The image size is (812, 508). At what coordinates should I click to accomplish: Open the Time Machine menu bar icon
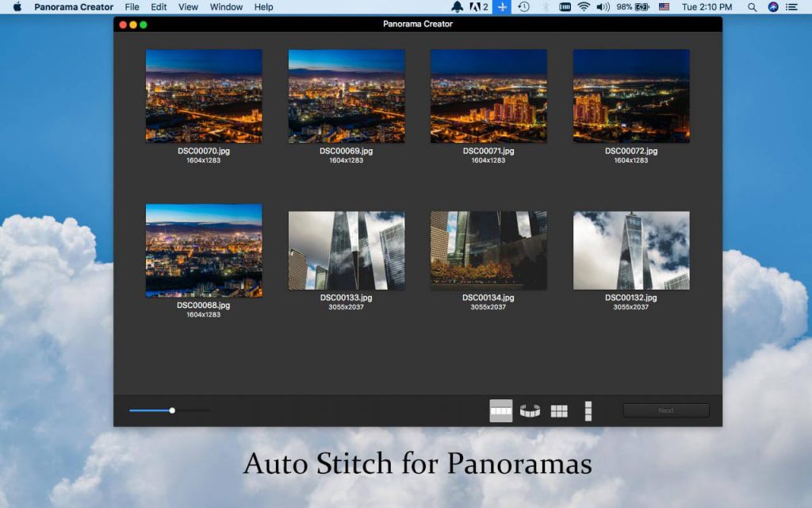524,7
